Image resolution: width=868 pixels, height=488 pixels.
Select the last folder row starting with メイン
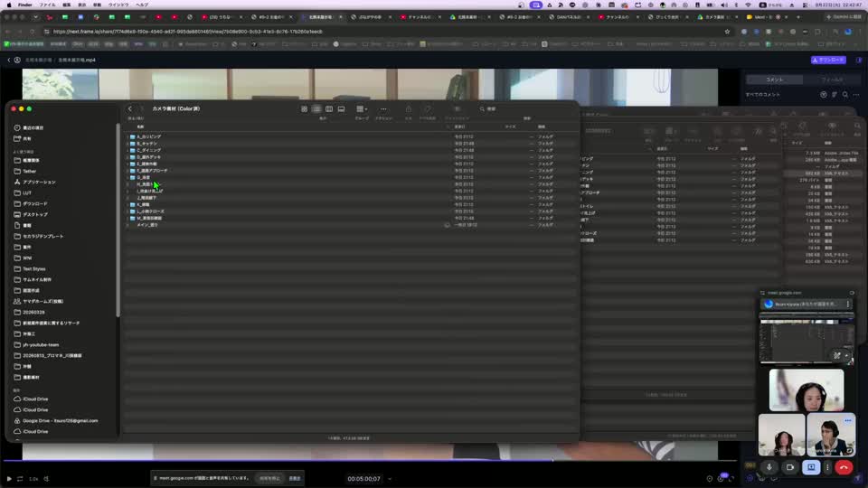click(349, 225)
